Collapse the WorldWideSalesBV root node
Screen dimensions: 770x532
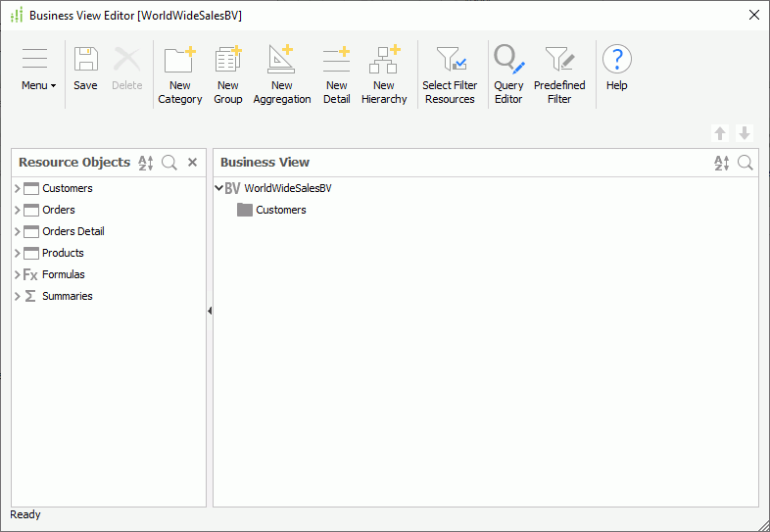217,188
